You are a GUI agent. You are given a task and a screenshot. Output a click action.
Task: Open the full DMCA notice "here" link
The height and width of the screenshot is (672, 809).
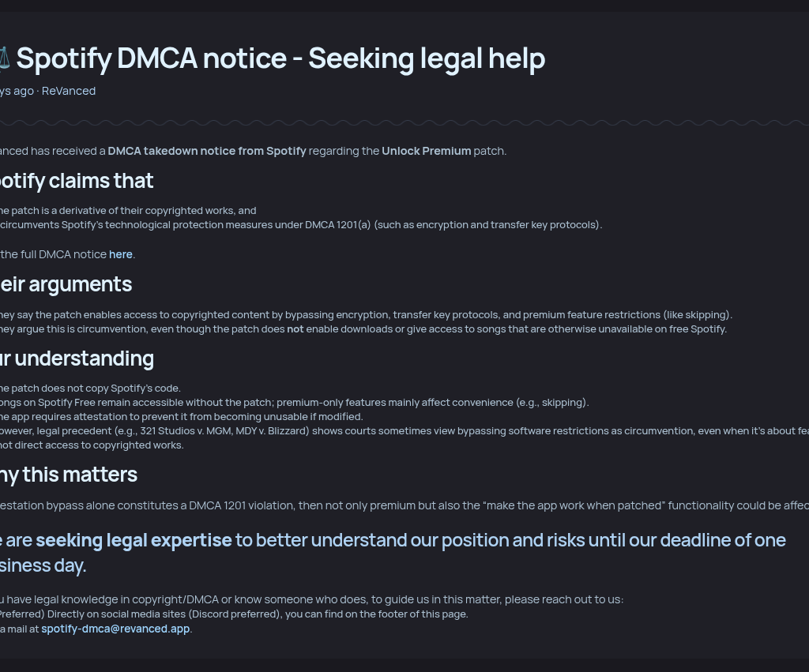121,254
